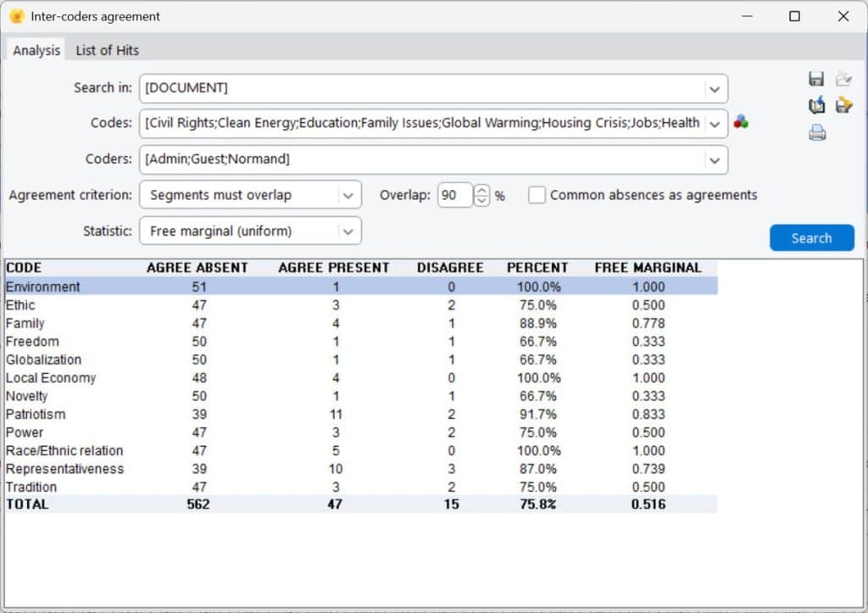Select the Family code row
The height and width of the screenshot is (613, 868).
pos(361,323)
